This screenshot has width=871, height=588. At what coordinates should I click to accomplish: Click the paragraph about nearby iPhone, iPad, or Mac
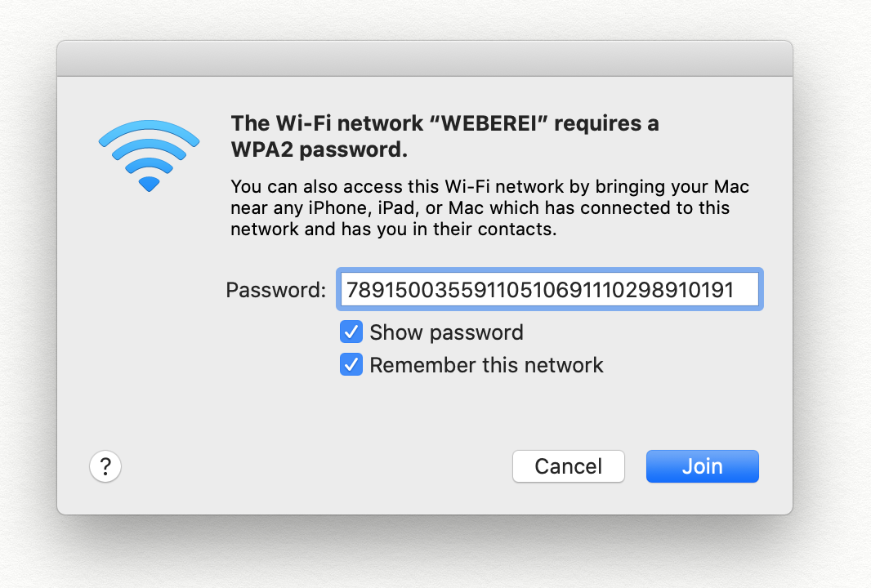(x=490, y=207)
